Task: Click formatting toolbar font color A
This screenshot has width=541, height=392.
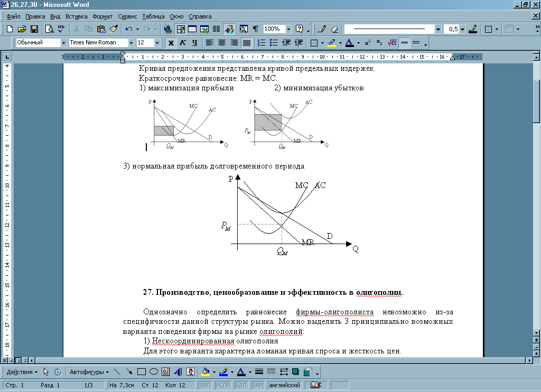Action: [x=350, y=43]
